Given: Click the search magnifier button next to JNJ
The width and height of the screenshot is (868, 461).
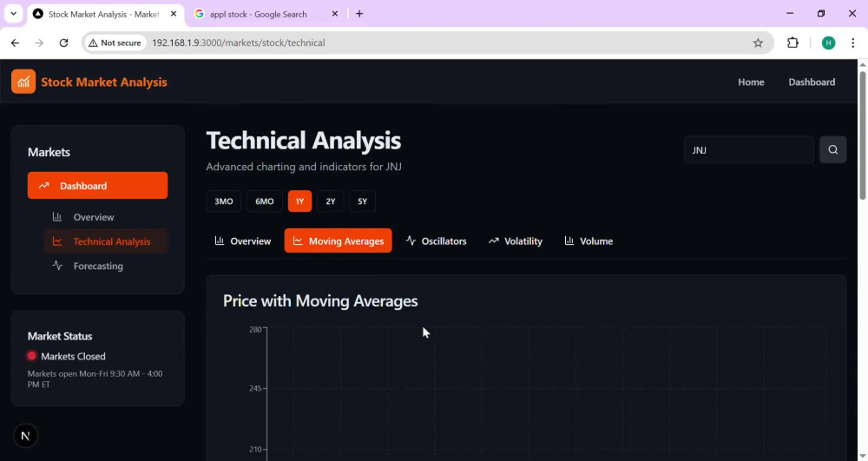Looking at the screenshot, I should point(832,150).
